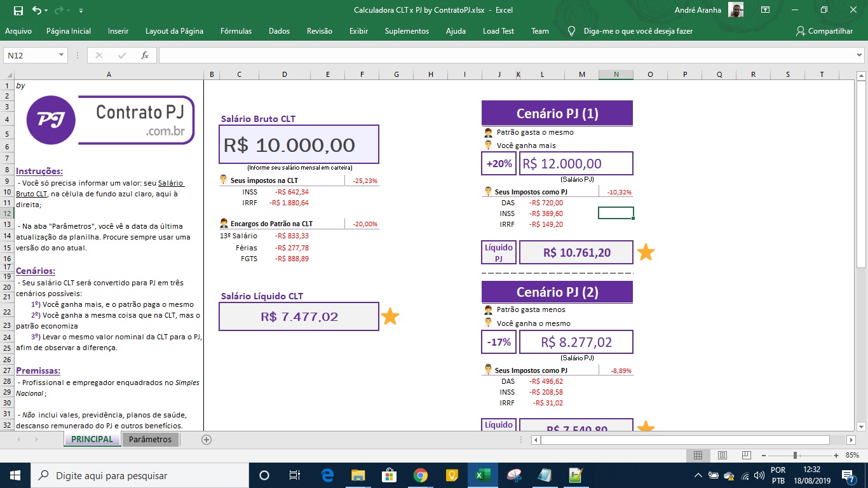The image size is (868, 488).
Task: Click the 85% zoom level
Action: [x=852, y=455]
